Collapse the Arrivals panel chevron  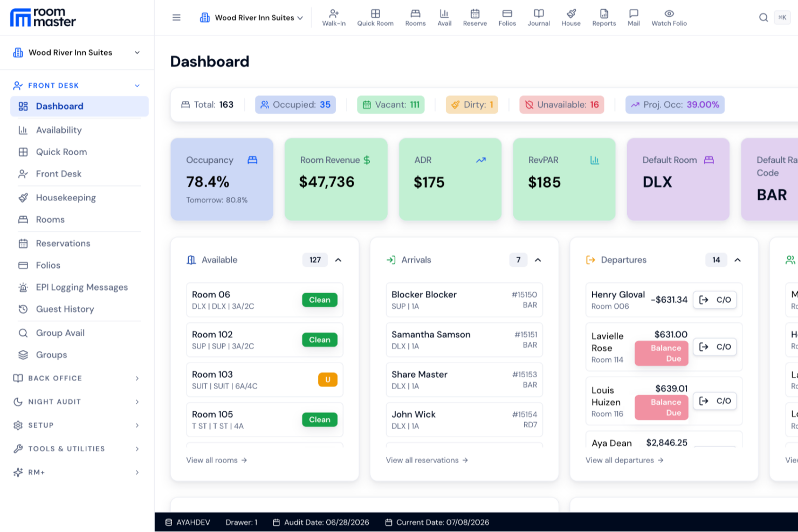538,260
